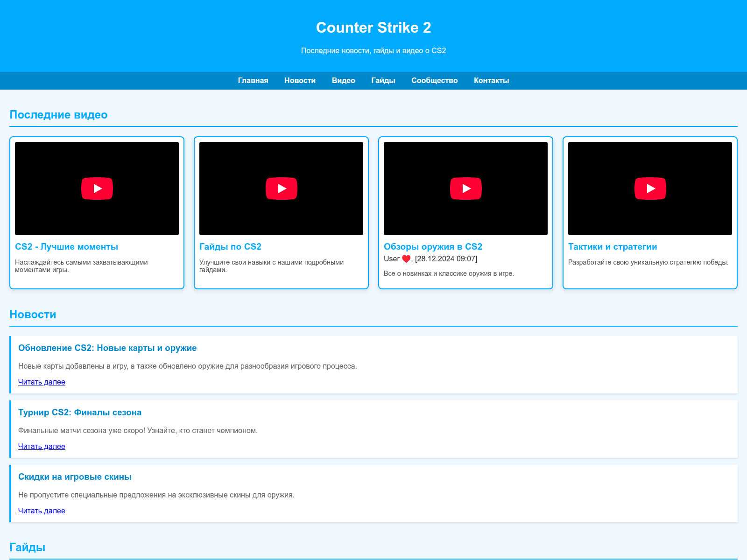Open Гайды in the navigation bar
747x560 pixels.
pyautogui.click(x=383, y=81)
